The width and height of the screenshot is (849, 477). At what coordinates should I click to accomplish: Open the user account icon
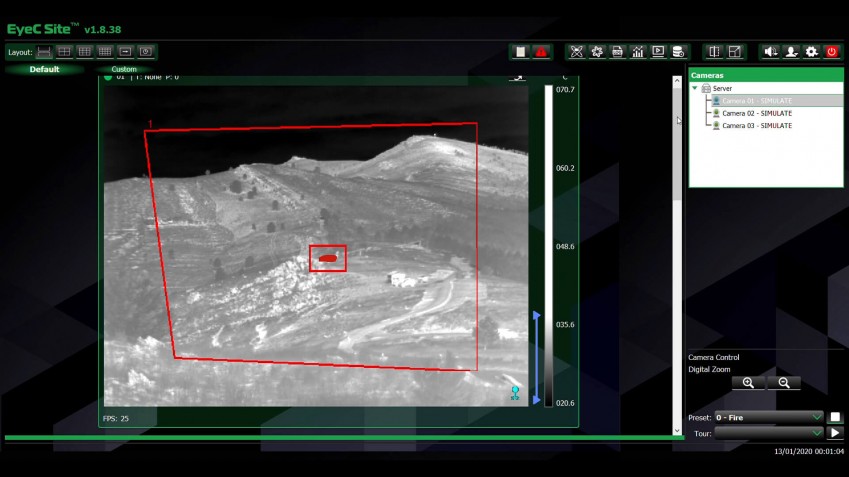(791, 52)
